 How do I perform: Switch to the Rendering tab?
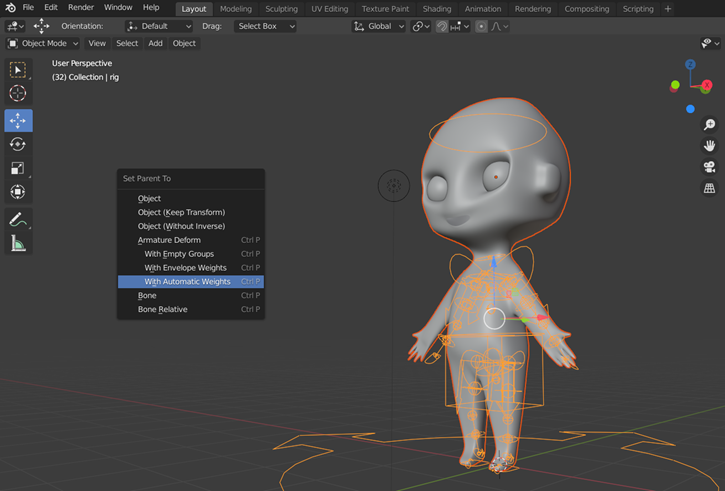click(533, 9)
